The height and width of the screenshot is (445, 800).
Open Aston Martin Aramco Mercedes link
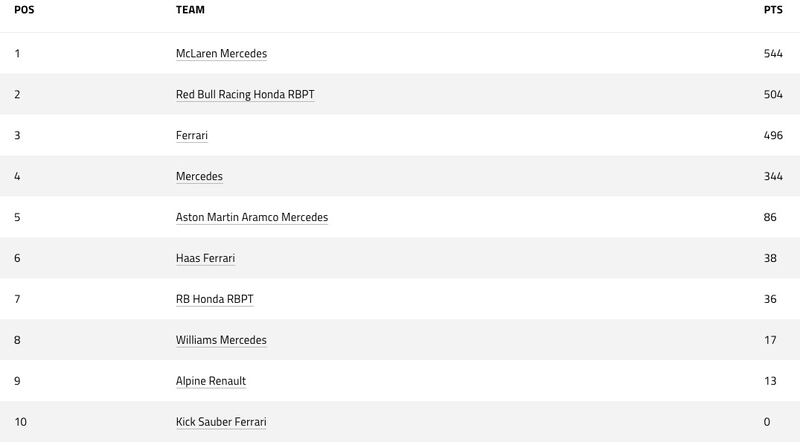(251, 218)
